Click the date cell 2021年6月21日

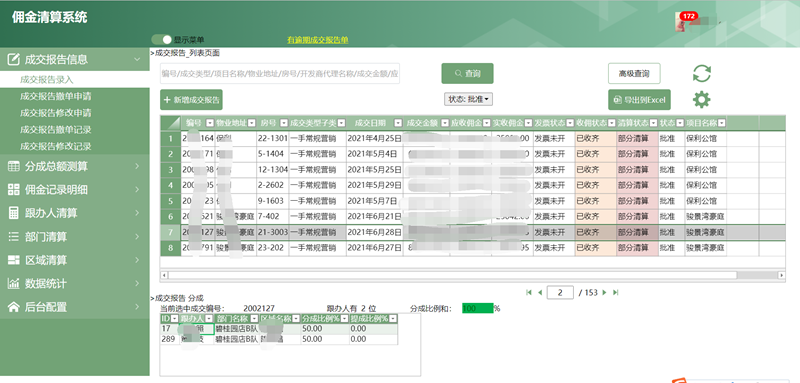(374, 217)
